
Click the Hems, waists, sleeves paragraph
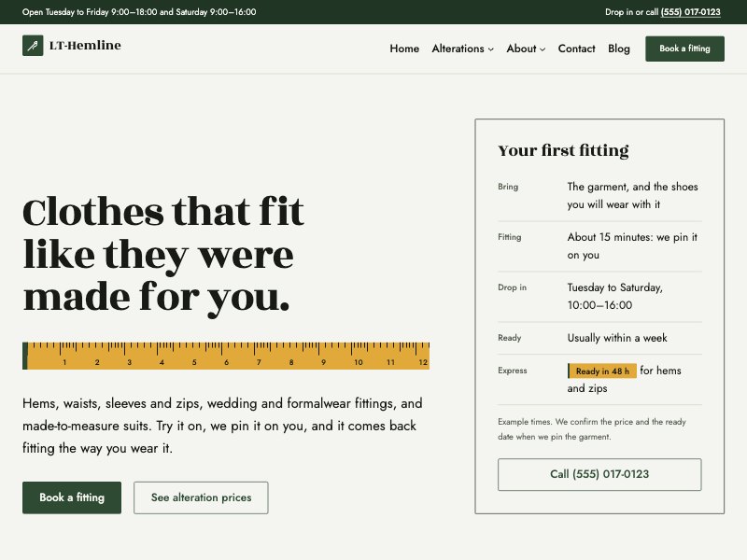[x=222, y=426]
